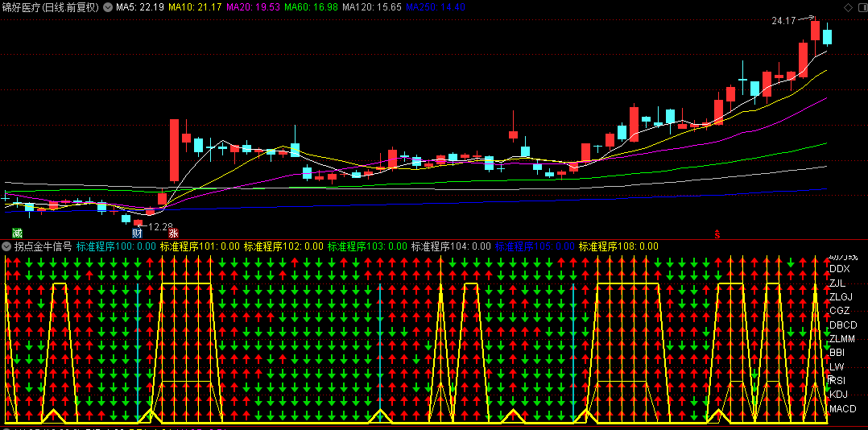
Task: Click the MA20: 19.53 label
Action: (x=254, y=8)
